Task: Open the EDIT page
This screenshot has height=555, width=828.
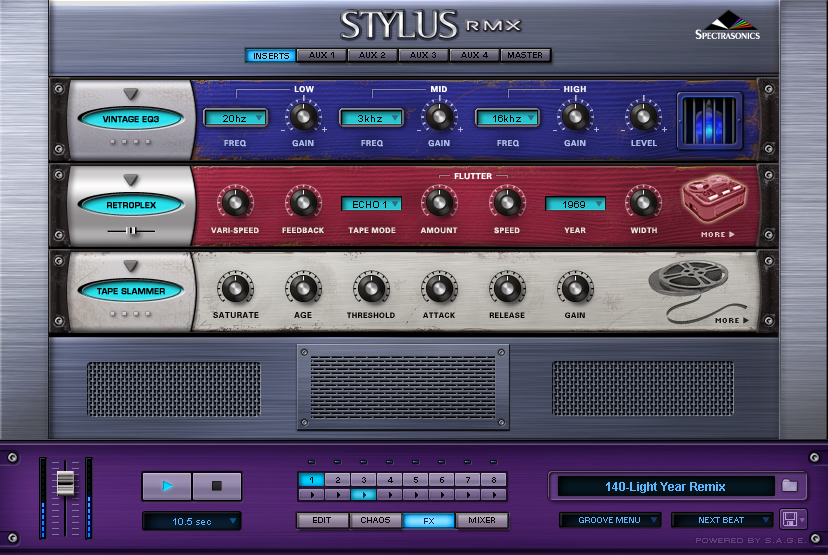Action: point(322,520)
